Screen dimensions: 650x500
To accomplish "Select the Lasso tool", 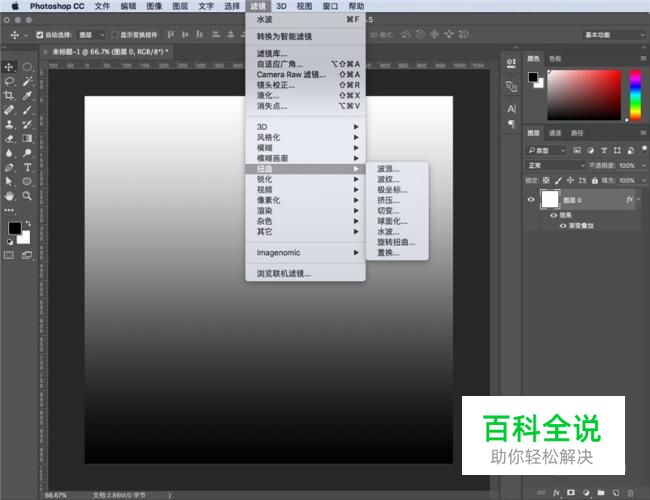I will pyautogui.click(x=9, y=81).
